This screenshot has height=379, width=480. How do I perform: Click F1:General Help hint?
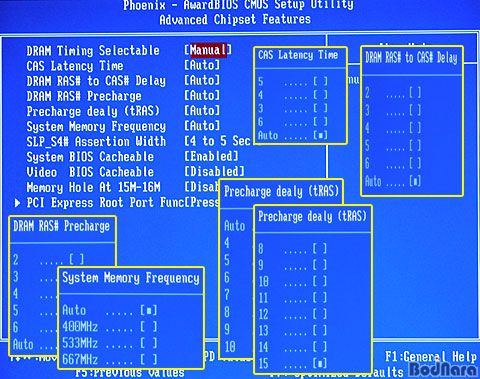431,357
